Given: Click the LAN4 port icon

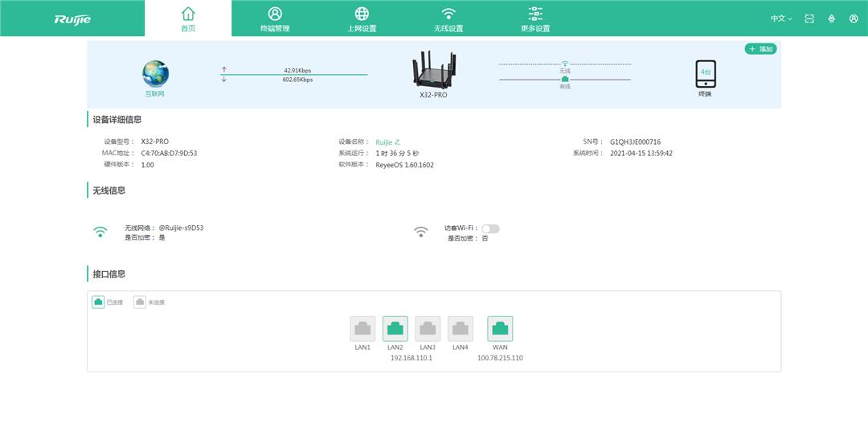Looking at the screenshot, I should point(461,329).
